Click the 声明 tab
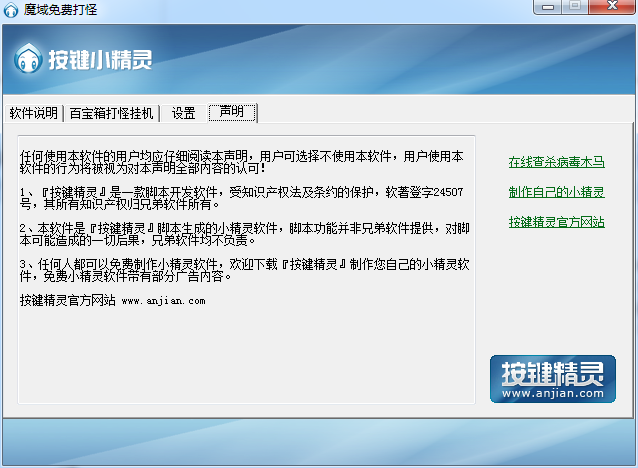Viewport: 638px width, 468px height. 232,112
